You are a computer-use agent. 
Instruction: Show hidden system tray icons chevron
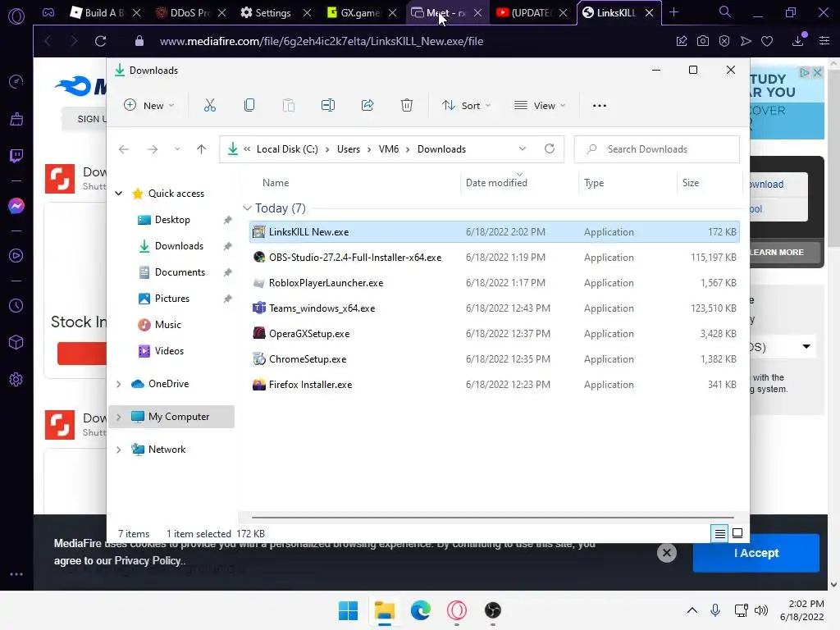(692, 610)
